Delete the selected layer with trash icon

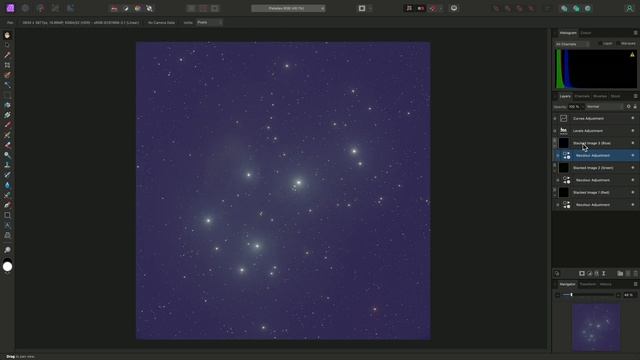tap(636, 273)
